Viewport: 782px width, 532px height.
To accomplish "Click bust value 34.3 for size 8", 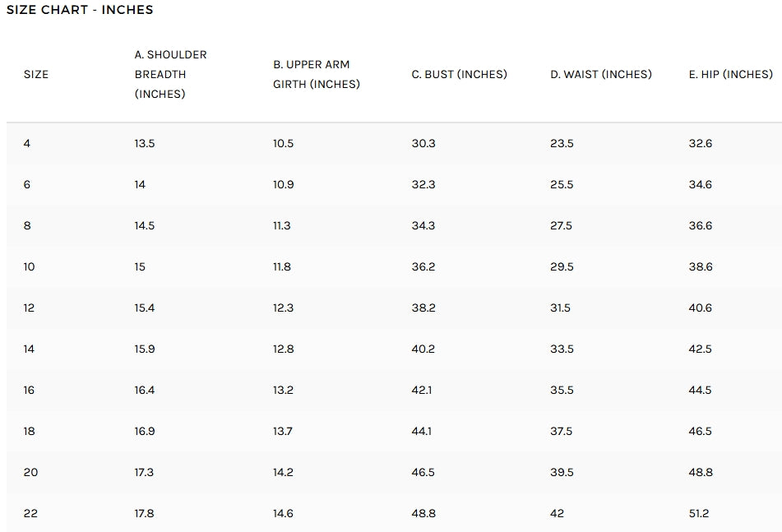I will 423,225.
